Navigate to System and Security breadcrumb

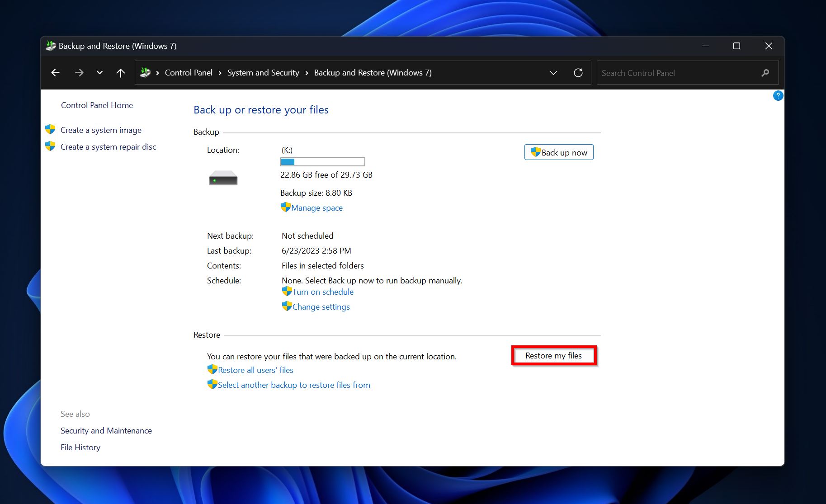coord(263,72)
